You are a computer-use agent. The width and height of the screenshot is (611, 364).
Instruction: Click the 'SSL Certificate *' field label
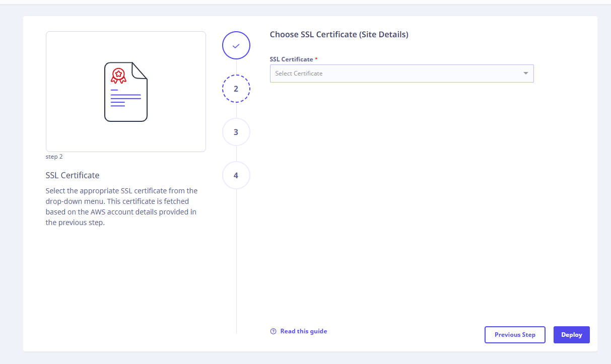[292, 59]
